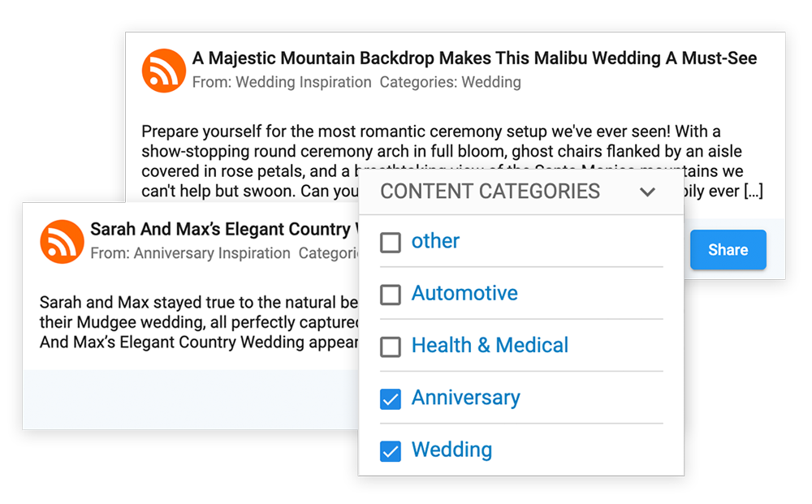
Task: Open Sarah And Max's Elegant Country title
Action: [x=219, y=230]
